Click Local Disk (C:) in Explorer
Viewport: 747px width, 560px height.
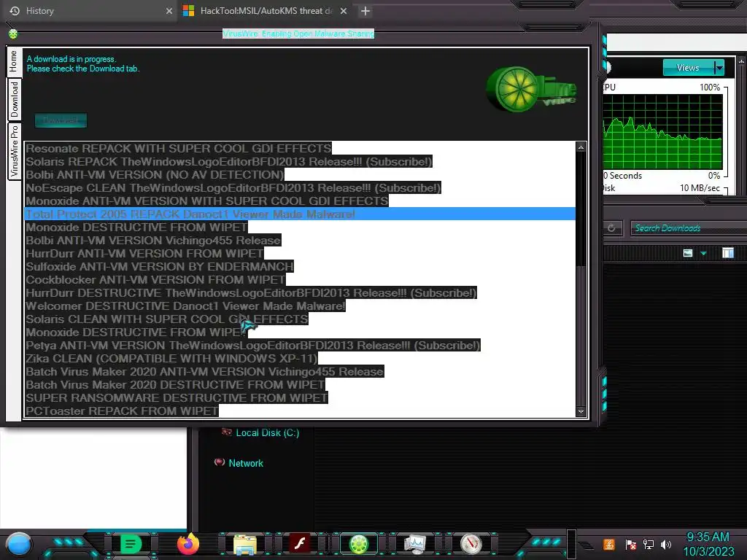pyautogui.click(x=267, y=432)
